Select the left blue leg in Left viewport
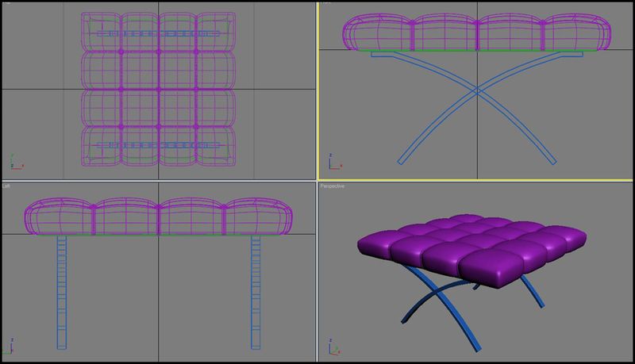 62,292
